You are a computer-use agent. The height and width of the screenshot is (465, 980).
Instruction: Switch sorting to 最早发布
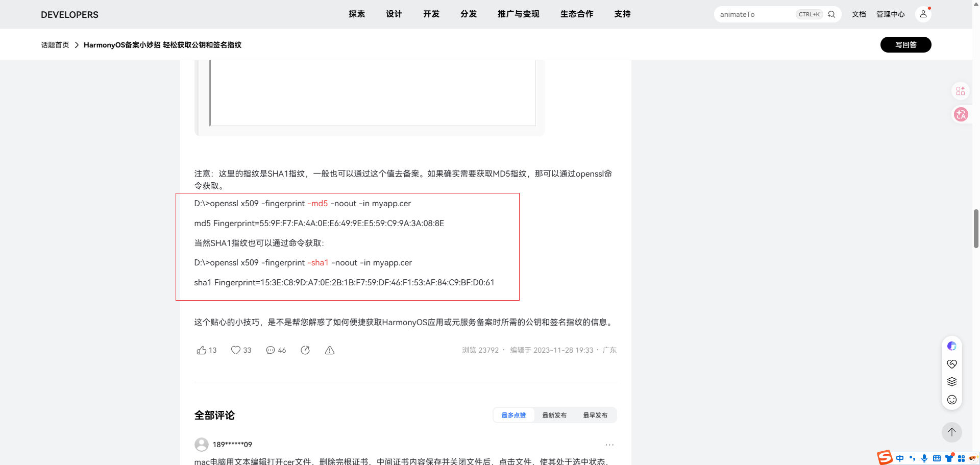point(595,415)
